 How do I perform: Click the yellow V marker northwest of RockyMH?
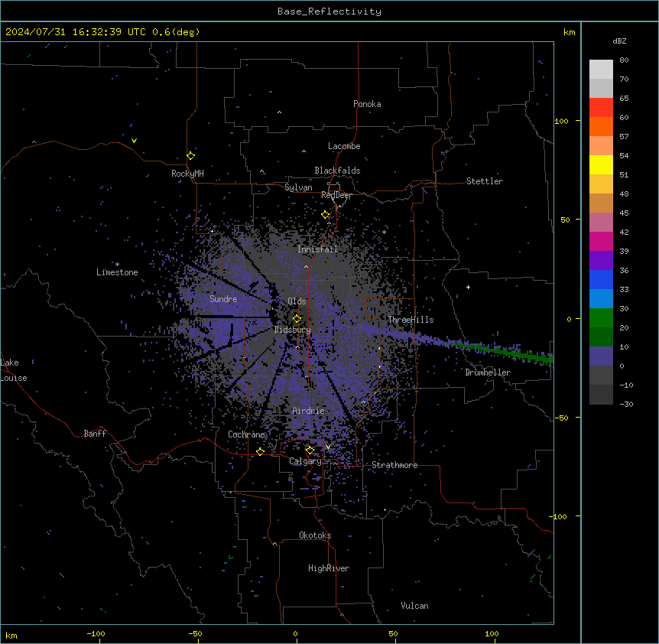pyautogui.click(x=134, y=141)
